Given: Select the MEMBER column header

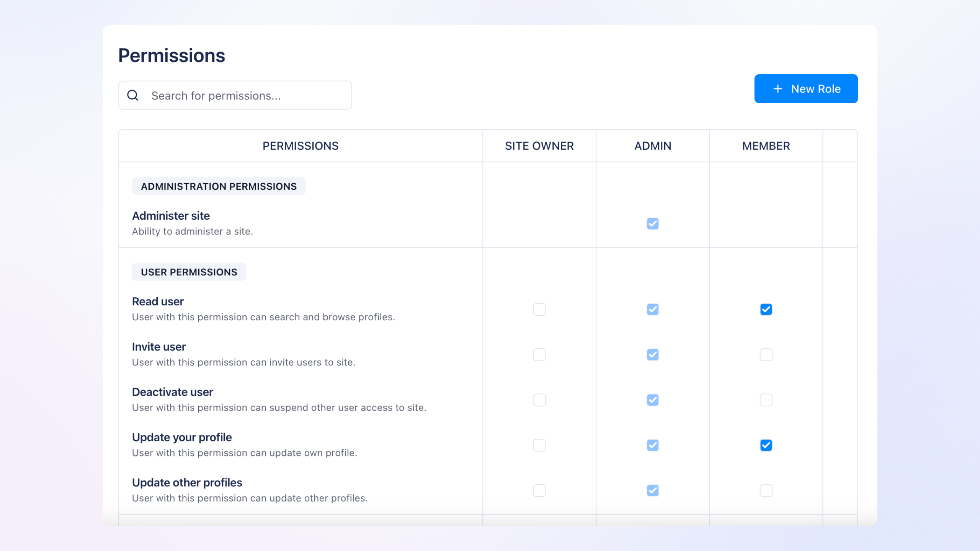Looking at the screenshot, I should (x=766, y=146).
